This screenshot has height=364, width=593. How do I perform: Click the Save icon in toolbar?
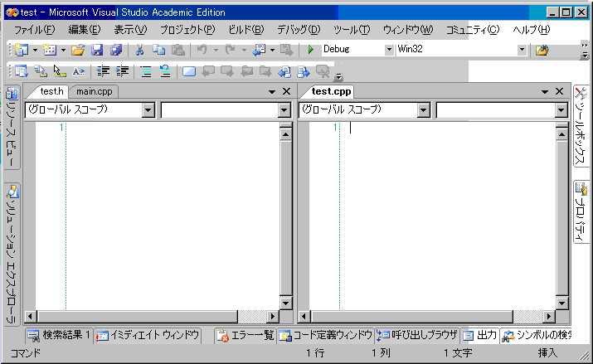tap(97, 51)
